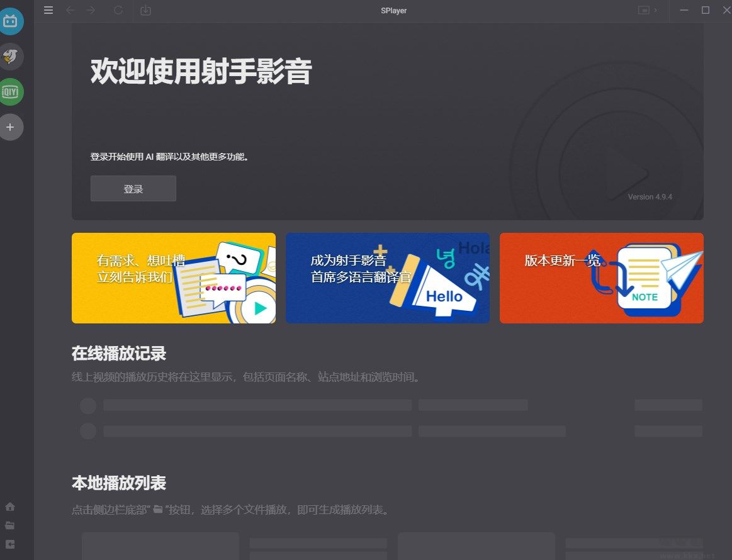The height and width of the screenshot is (560, 732).
Task: Expand the chevron next to picture-in-picture
Action: (657, 10)
